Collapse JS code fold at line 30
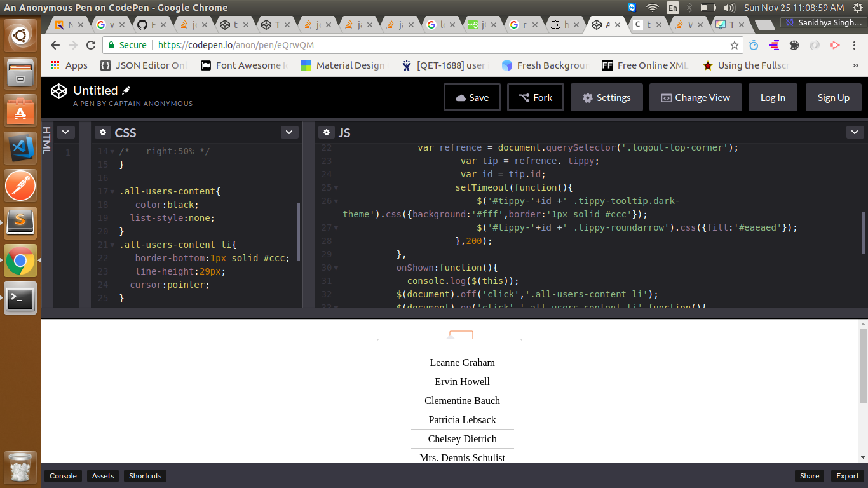The image size is (868, 488). pyautogui.click(x=336, y=268)
